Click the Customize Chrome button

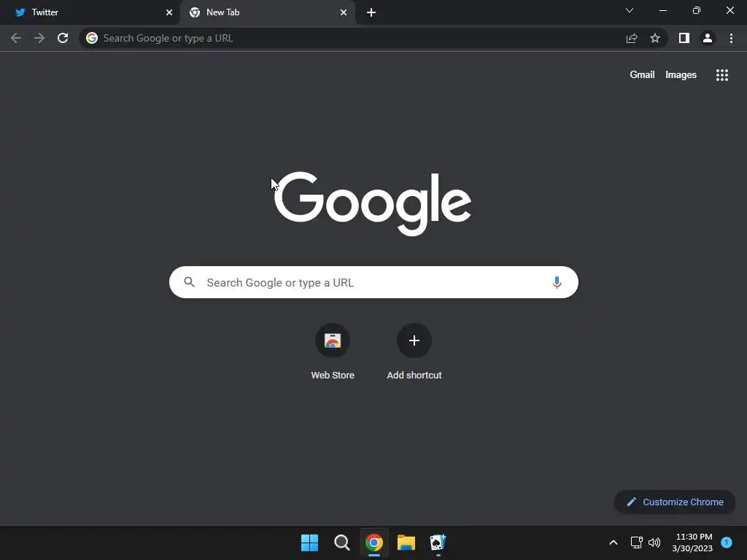[x=675, y=502]
